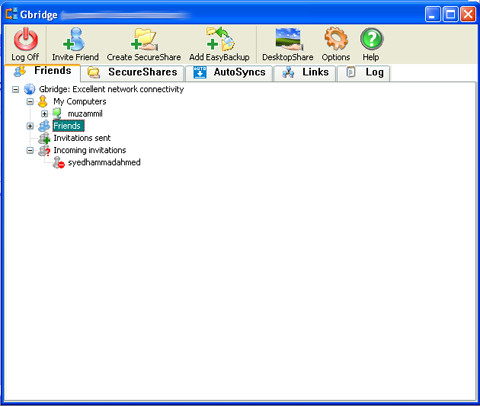Select the highlighted Friends tree label
Image resolution: width=480 pixels, height=406 pixels.
(68, 126)
